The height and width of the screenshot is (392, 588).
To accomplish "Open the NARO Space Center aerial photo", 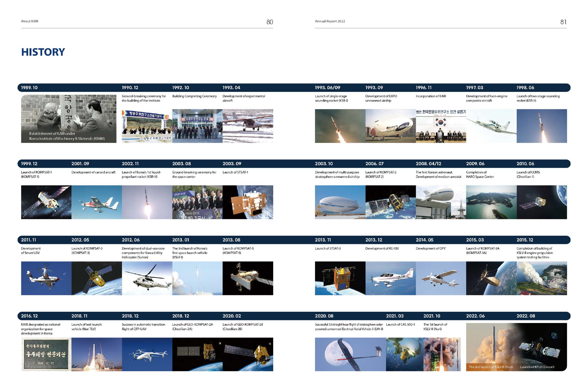I will pyautogui.click(x=491, y=202).
